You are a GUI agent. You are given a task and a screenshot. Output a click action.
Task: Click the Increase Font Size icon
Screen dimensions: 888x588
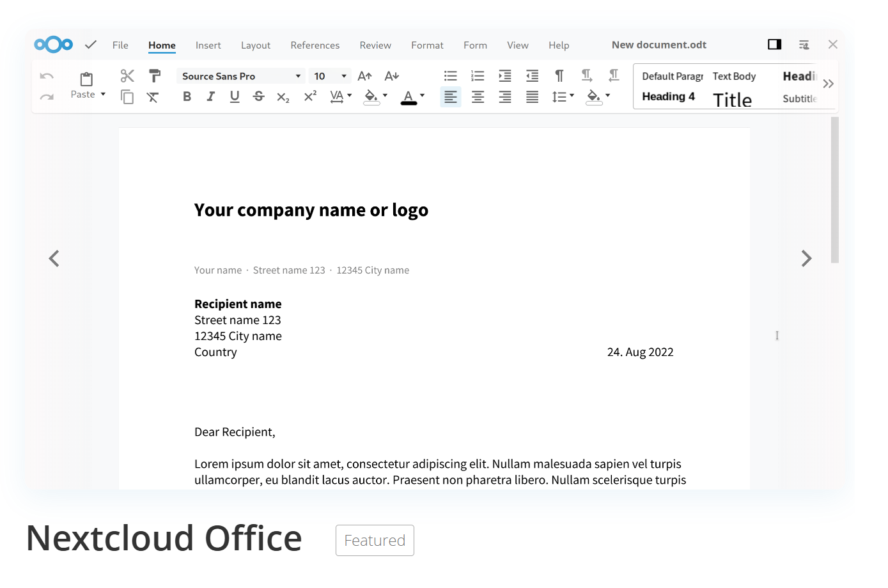tap(364, 76)
